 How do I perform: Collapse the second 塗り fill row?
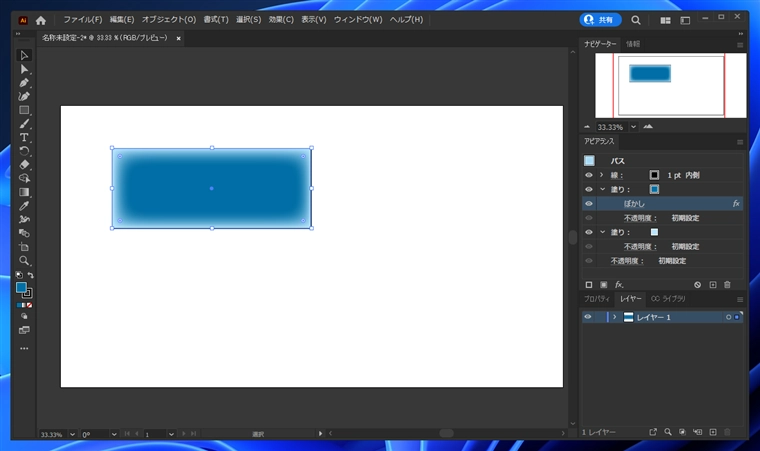[x=602, y=232]
